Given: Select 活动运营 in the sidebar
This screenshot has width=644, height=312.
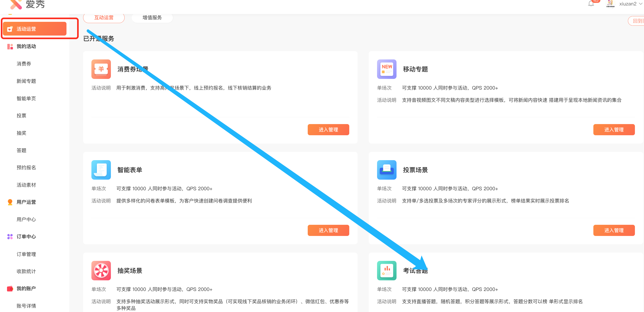Looking at the screenshot, I should (35, 29).
